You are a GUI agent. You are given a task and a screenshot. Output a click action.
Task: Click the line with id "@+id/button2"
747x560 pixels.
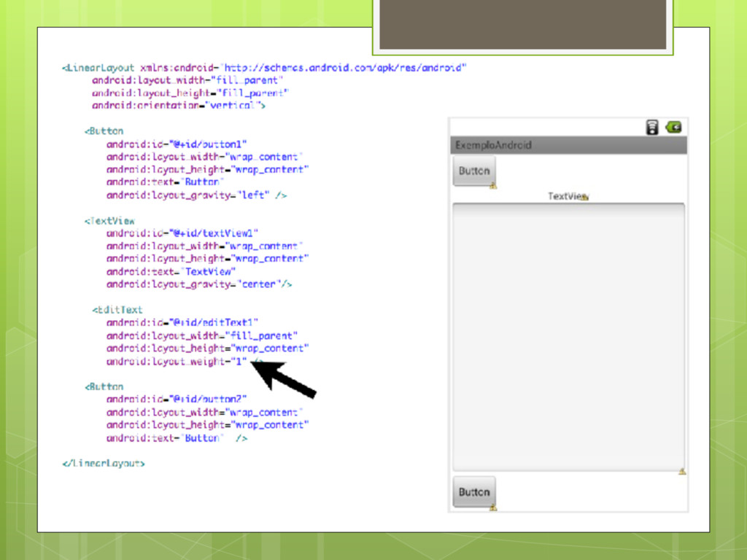tap(177, 399)
